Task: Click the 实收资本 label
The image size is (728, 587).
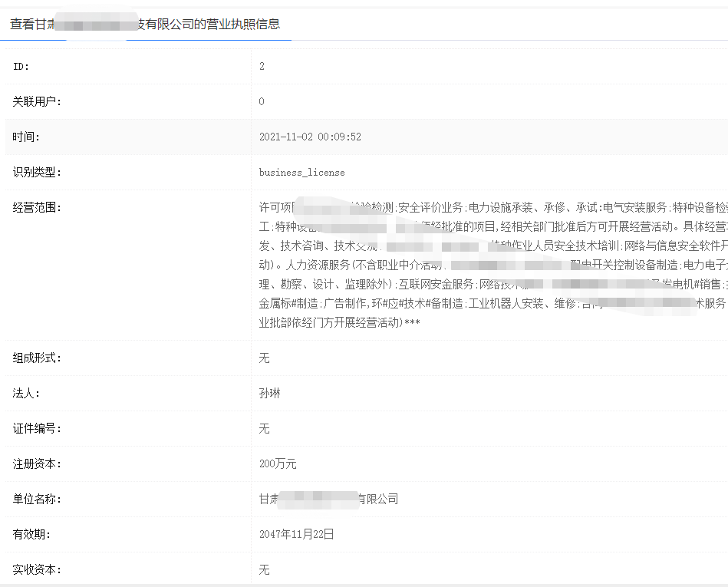Action: pos(37,570)
